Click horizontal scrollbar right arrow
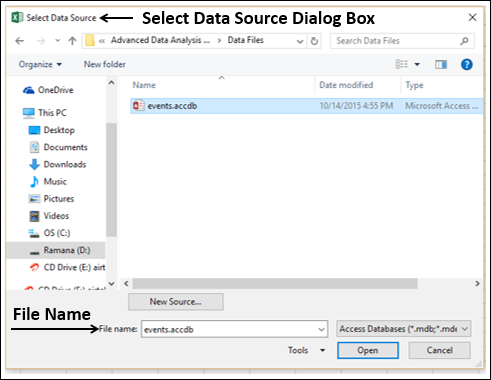491x380 pixels. coord(477,283)
